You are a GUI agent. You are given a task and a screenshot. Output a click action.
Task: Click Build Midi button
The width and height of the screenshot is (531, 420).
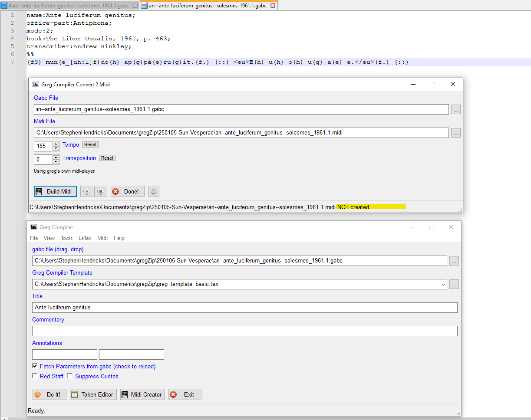[x=56, y=191]
